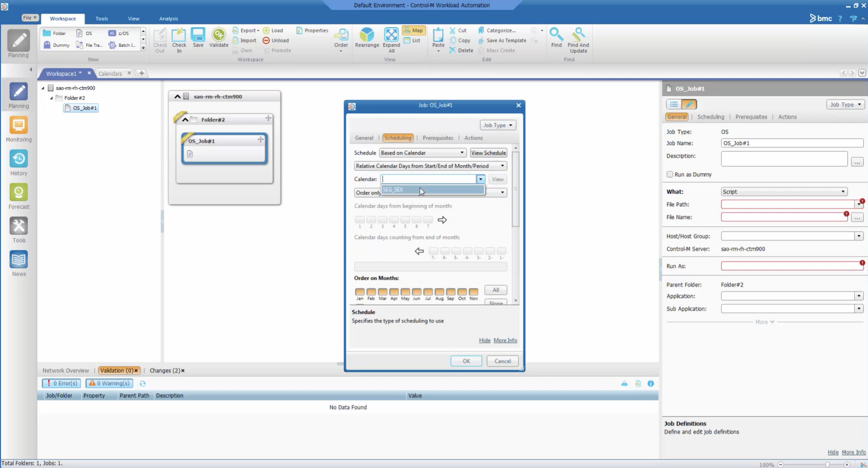The image size is (868, 468).
Task: Switch to the dialog's Prerequisites tab
Action: 437,138
